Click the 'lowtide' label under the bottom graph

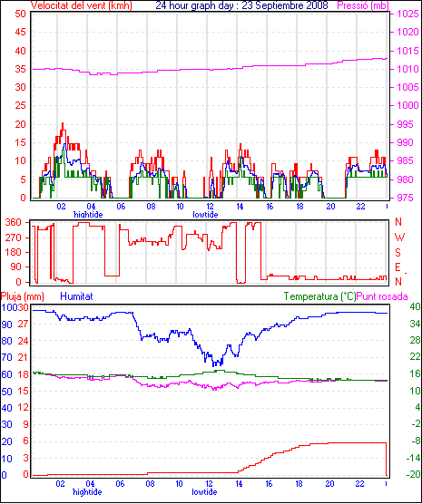coord(204,492)
